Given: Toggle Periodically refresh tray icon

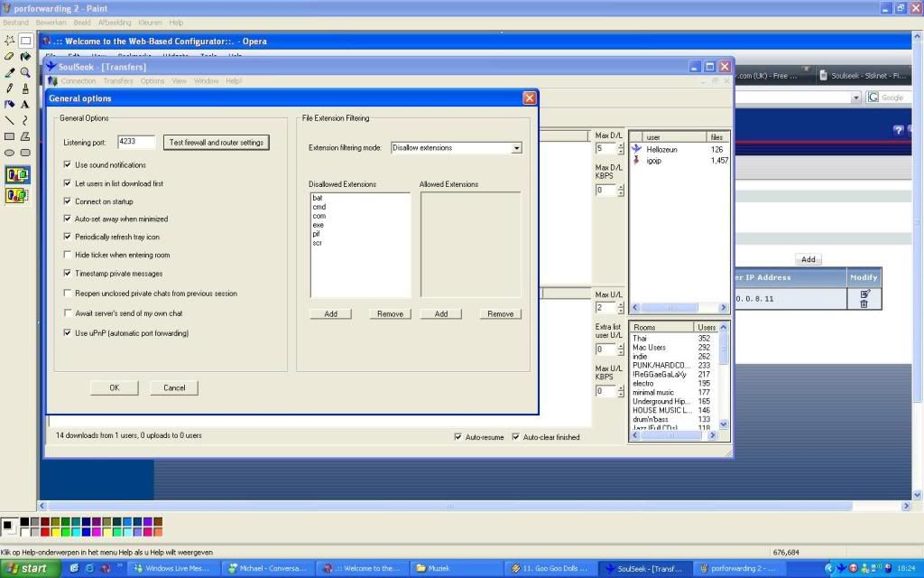Looking at the screenshot, I should [x=67, y=237].
